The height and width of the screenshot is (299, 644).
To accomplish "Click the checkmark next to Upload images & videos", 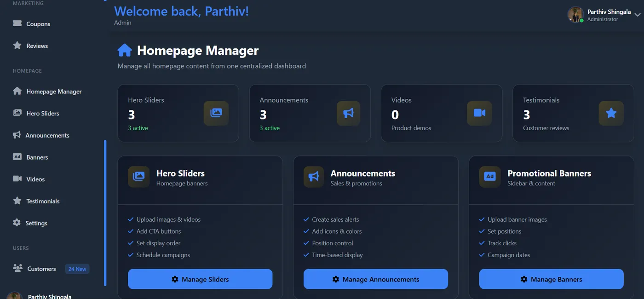I will click(x=131, y=219).
